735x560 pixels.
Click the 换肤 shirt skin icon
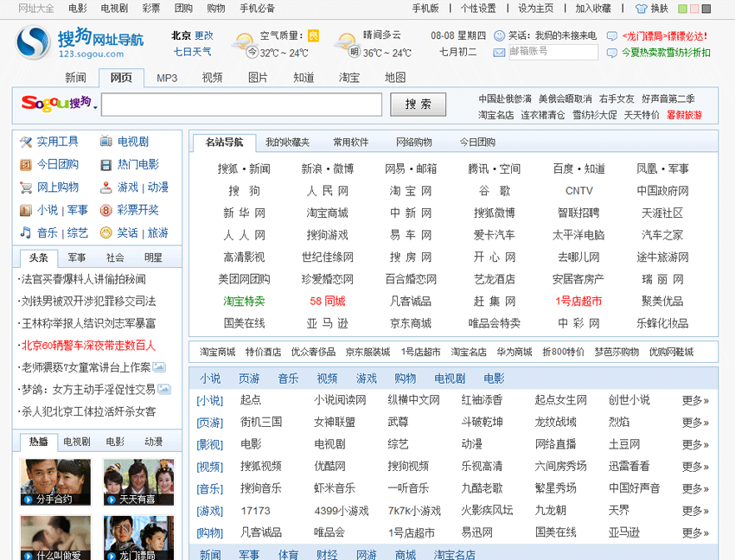pyautogui.click(x=641, y=9)
